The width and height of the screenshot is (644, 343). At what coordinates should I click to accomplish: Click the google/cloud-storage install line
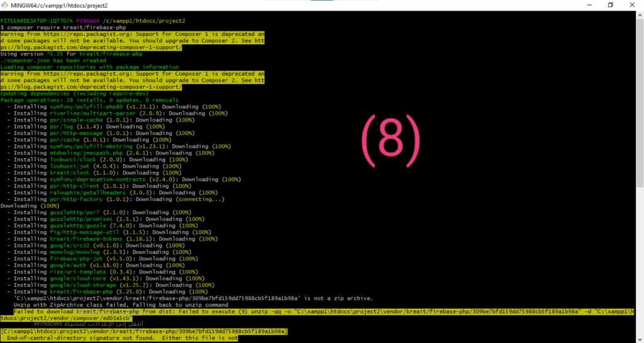point(111,284)
